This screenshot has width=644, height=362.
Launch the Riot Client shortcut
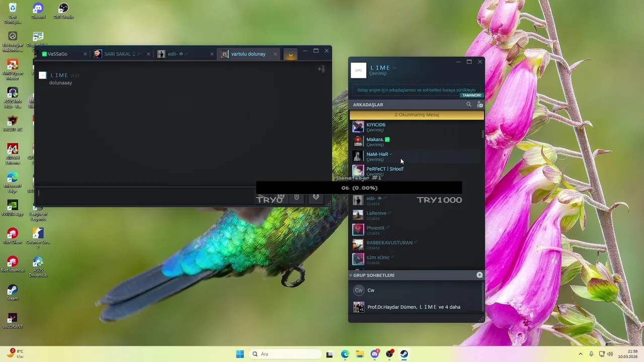pos(13,236)
